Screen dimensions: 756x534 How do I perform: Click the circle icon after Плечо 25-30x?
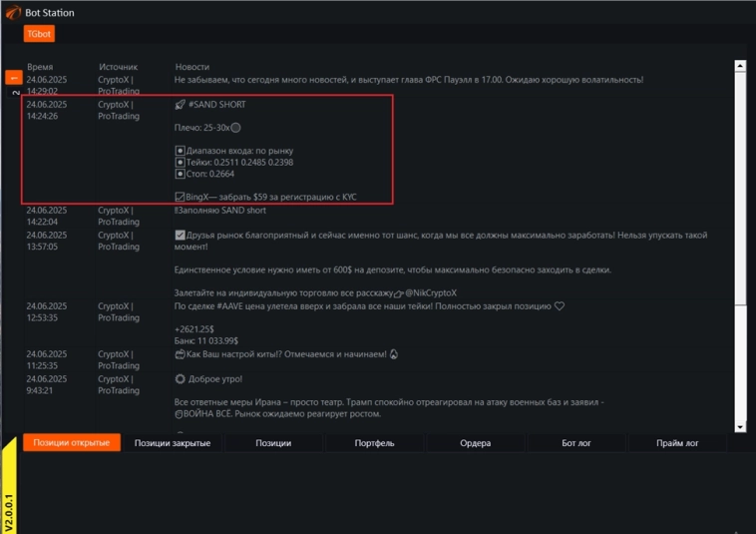pyautogui.click(x=235, y=128)
